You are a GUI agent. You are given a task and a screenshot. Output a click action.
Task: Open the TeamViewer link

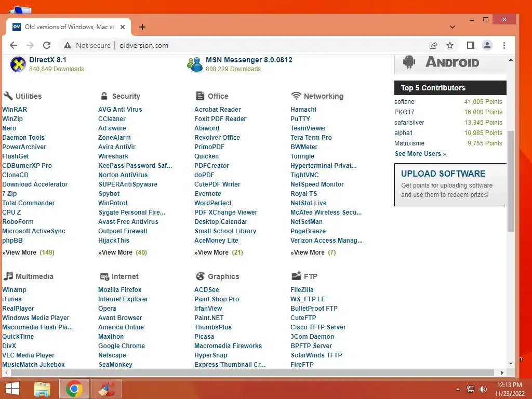(x=308, y=128)
